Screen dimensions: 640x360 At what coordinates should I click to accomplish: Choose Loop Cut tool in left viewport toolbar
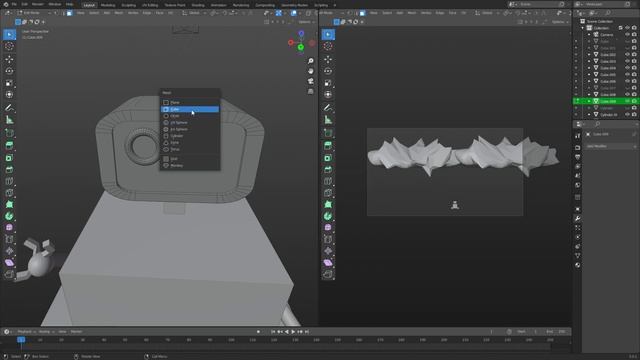point(9,181)
